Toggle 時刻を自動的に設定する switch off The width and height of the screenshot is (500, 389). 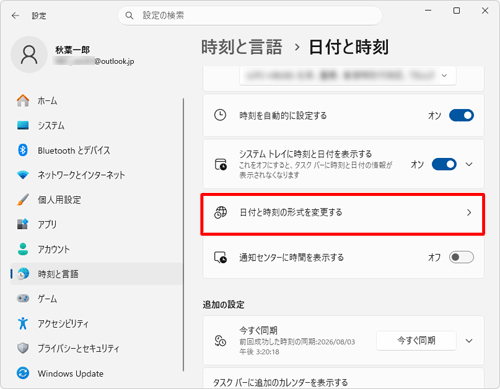(x=461, y=115)
